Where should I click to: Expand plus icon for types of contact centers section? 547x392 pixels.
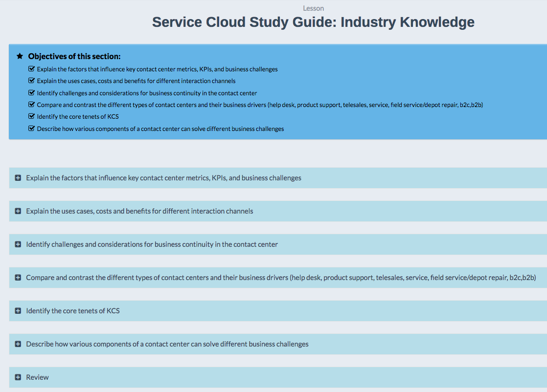[18, 278]
